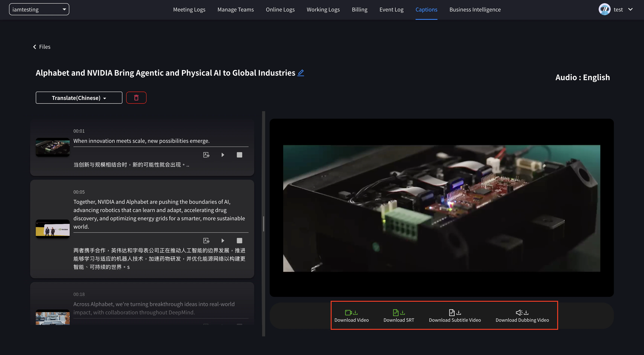Play the 00:01 caption audio
The image size is (644, 355).
click(x=223, y=155)
